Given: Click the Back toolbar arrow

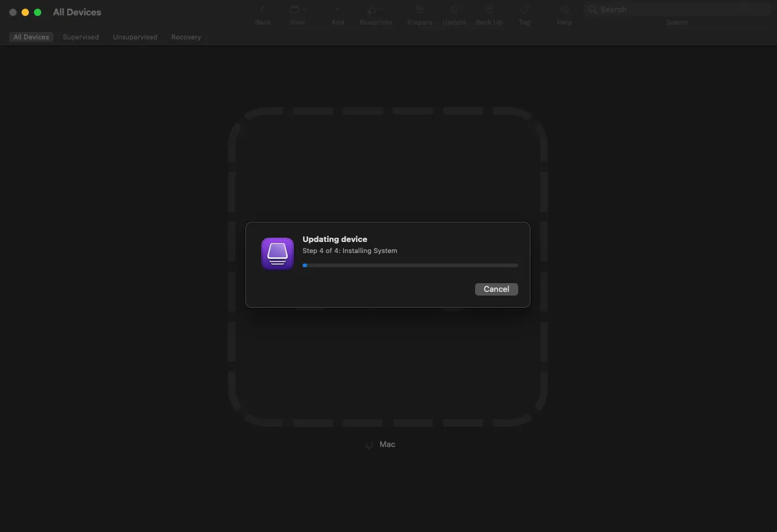Looking at the screenshot, I should (x=263, y=10).
